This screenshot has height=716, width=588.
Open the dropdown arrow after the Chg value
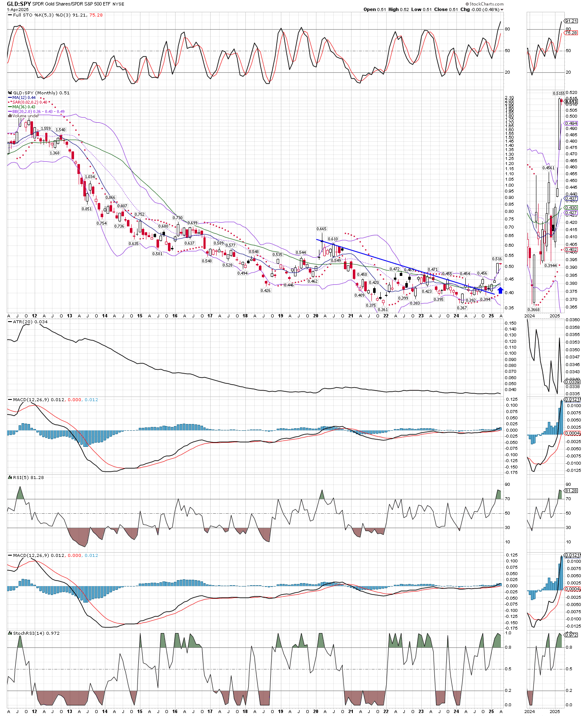[x=502, y=9]
